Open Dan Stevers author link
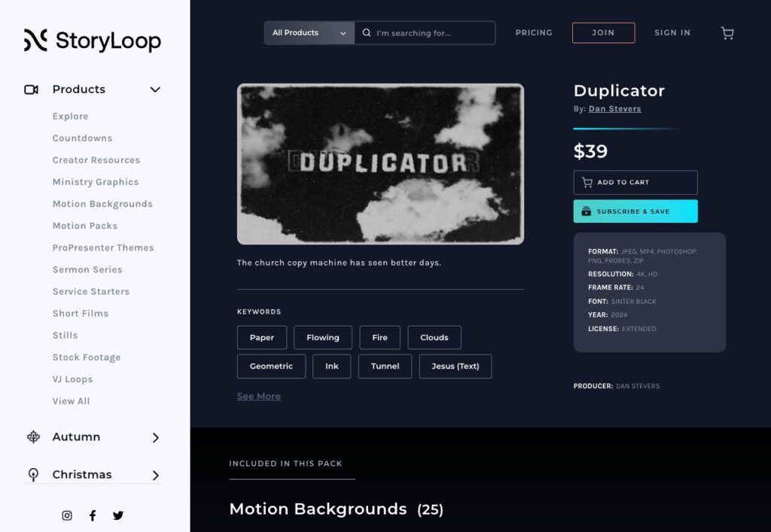The height and width of the screenshot is (532, 771). pos(614,109)
